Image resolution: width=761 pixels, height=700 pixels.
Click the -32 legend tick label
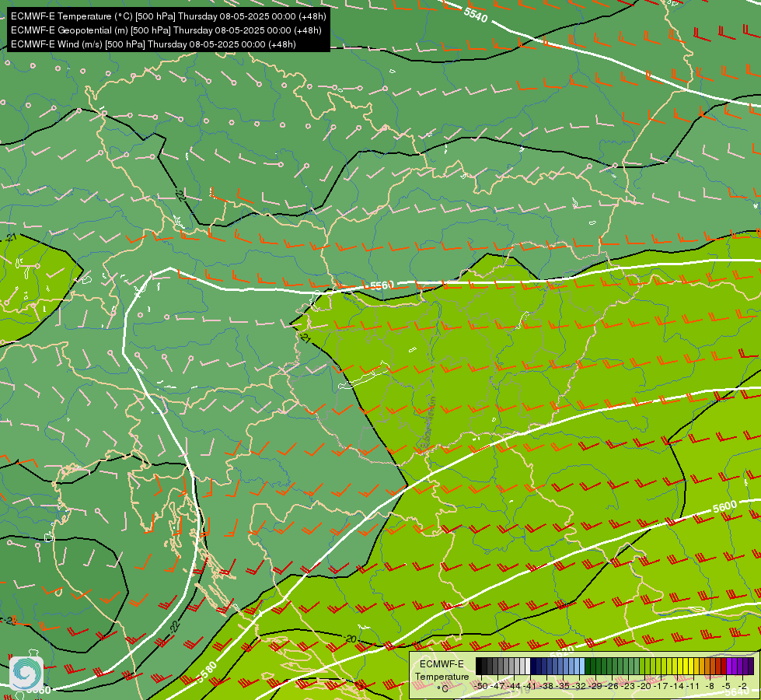pos(579,686)
